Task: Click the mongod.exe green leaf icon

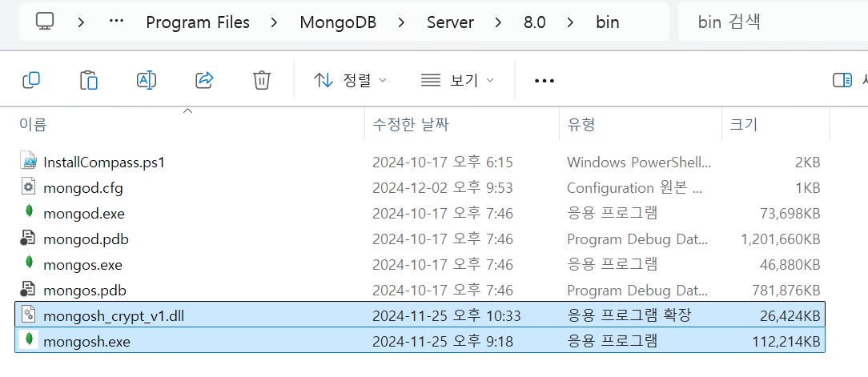Action: tap(30, 212)
